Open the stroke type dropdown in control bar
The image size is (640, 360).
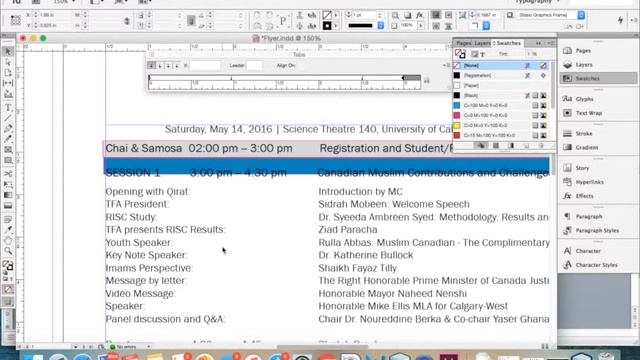[380, 26]
